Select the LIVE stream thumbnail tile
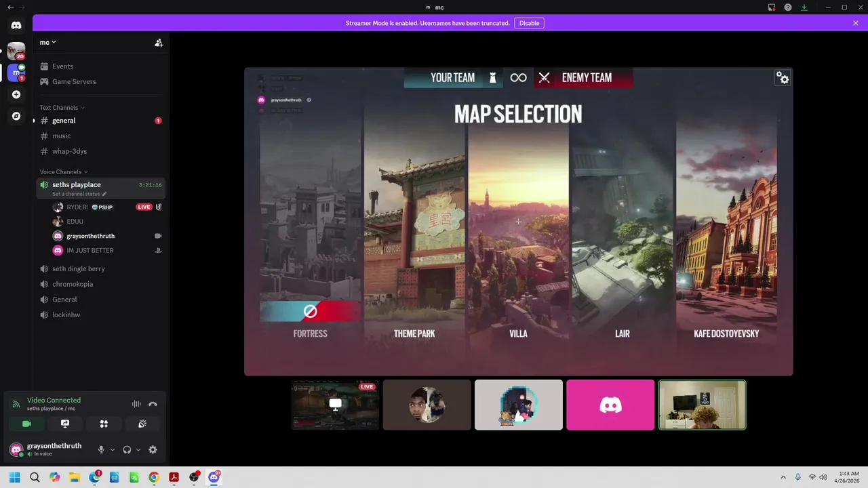The image size is (868, 488). (335, 405)
